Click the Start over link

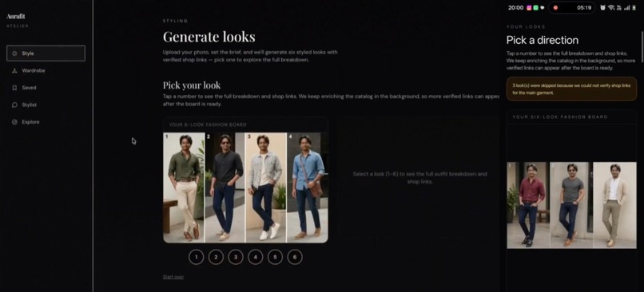pyautogui.click(x=173, y=277)
